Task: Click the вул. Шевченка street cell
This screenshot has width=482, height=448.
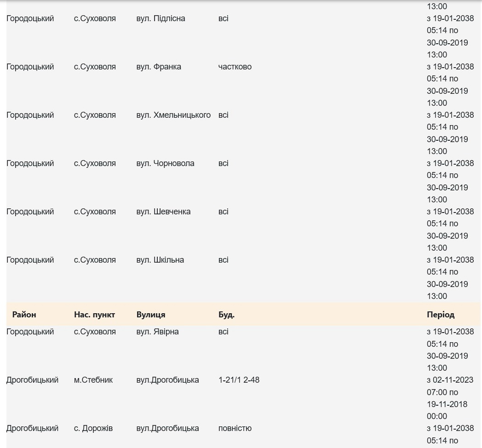Action: [x=163, y=212]
